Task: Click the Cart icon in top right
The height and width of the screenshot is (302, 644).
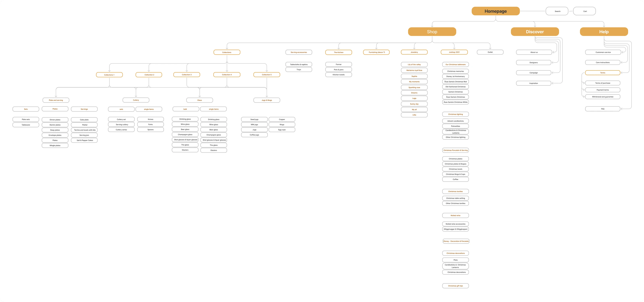Action: tap(585, 11)
